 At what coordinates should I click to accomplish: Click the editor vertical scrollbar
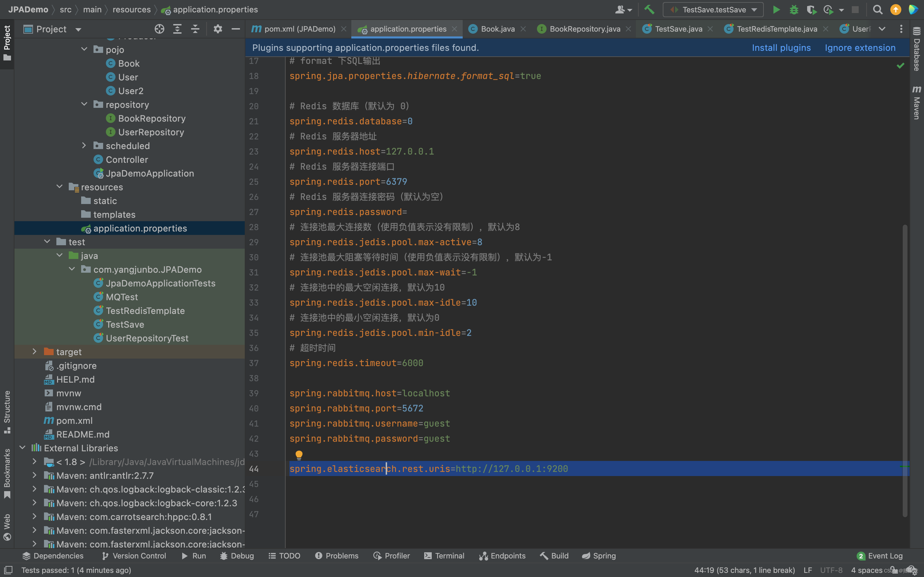pyautogui.click(x=905, y=370)
